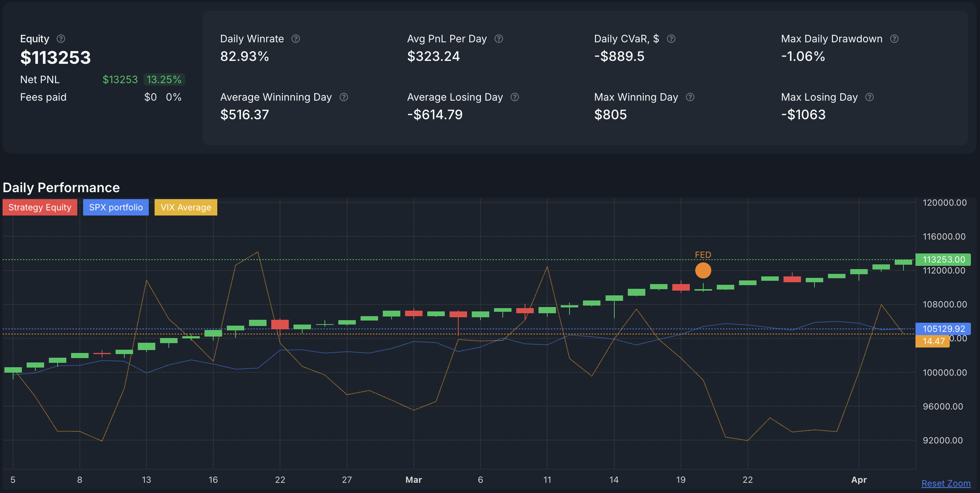Click the Daily CVaR help icon
Viewport: 980px width, 493px height.
tap(671, 38)
